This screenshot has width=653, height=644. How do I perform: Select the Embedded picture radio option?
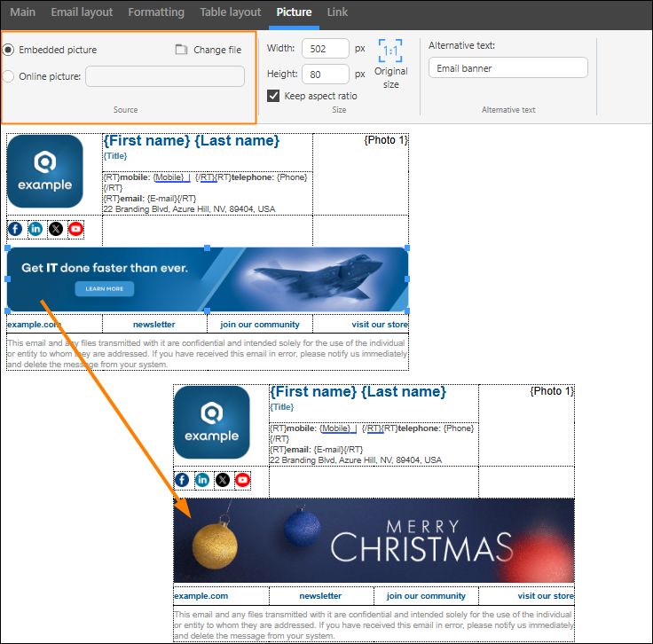pyautogui.click(x=8, y=50)
